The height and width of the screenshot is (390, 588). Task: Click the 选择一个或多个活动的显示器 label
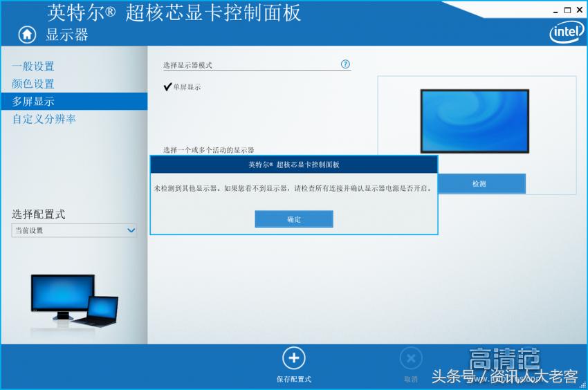(x=208, y=150)
